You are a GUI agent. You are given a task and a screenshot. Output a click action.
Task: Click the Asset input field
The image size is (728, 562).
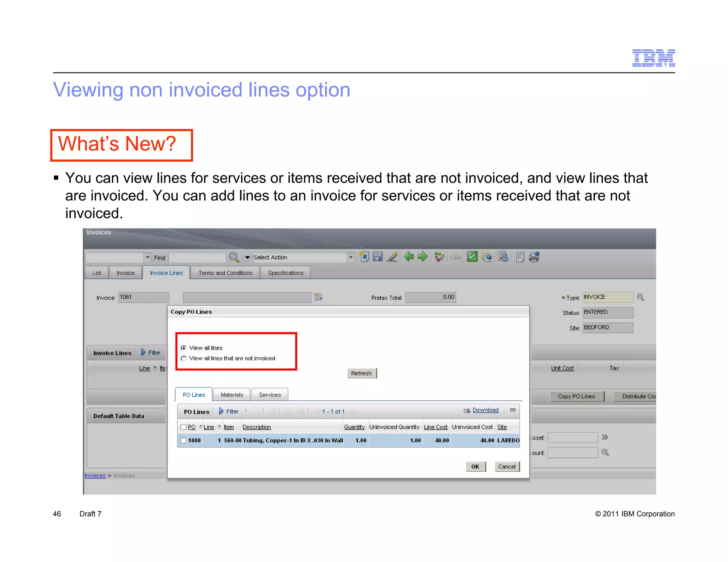573,437
